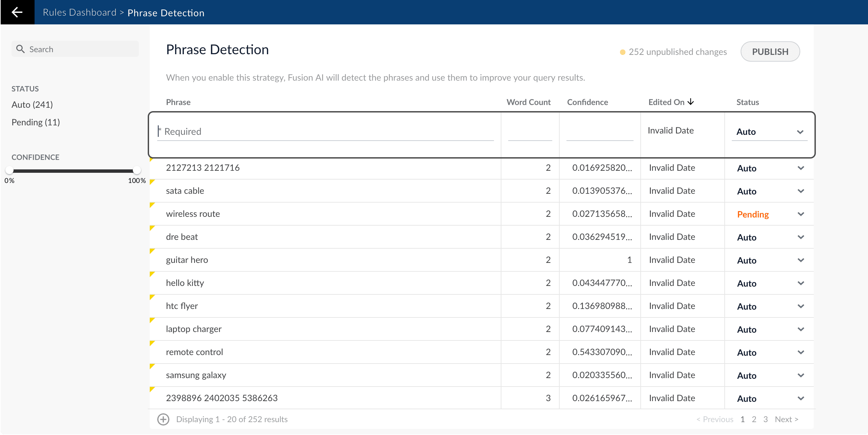Filter by Auto (241) status
868x435 pixels.
tap(32, 105)
